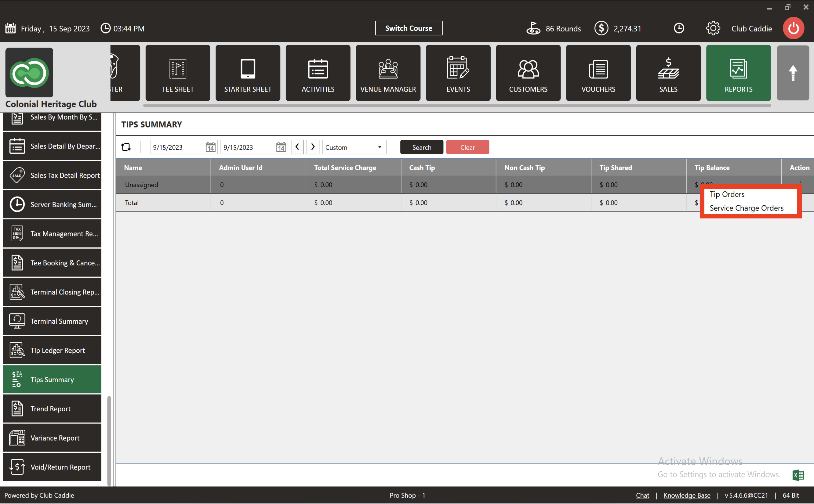Advance to the next date range
The height and width of the screenshot is (504, 814).
(313, 147)
